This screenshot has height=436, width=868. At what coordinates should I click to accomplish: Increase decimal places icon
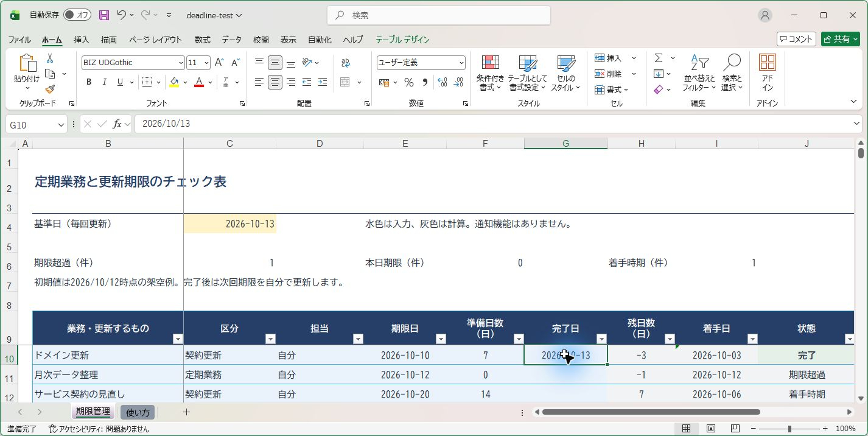443,82
